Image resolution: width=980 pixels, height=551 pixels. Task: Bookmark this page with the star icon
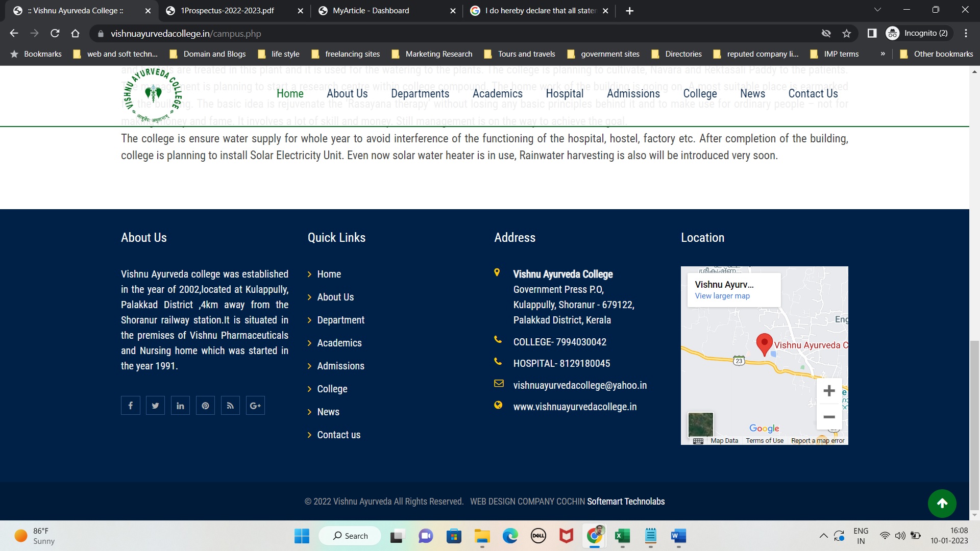click(847, 34)
